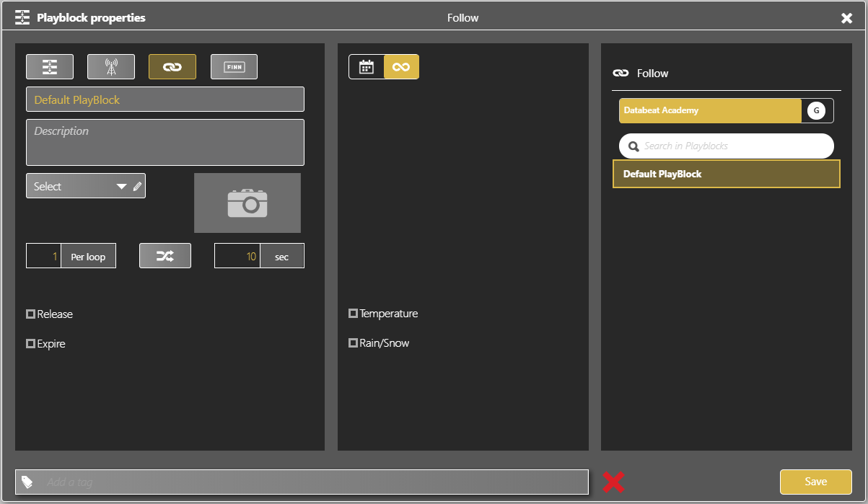Click the Playblock properties header icon
868x504 pixels.
(22, 17)
